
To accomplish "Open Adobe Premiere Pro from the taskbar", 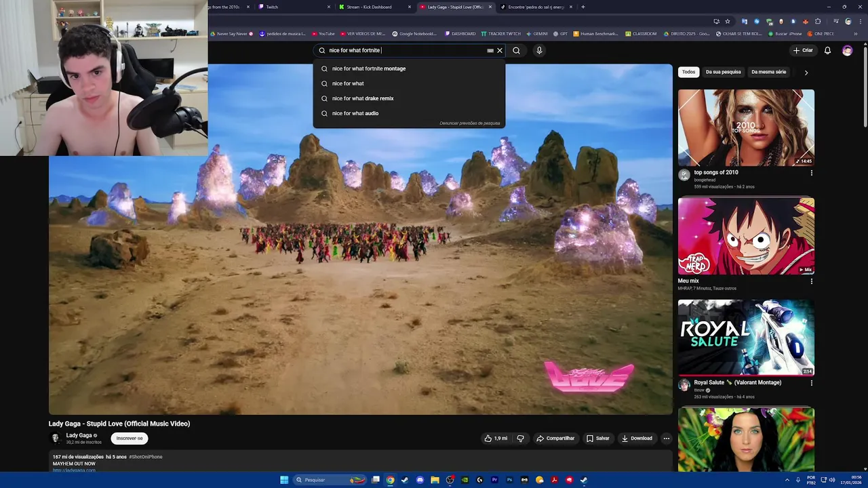I will (494, 480).
